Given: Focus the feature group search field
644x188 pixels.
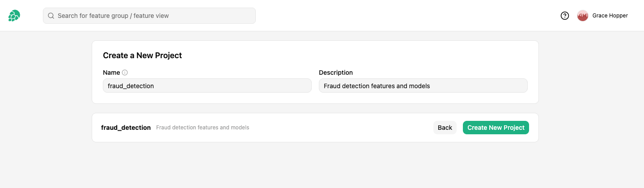Looking at the screenshot, I should [149, 16].
